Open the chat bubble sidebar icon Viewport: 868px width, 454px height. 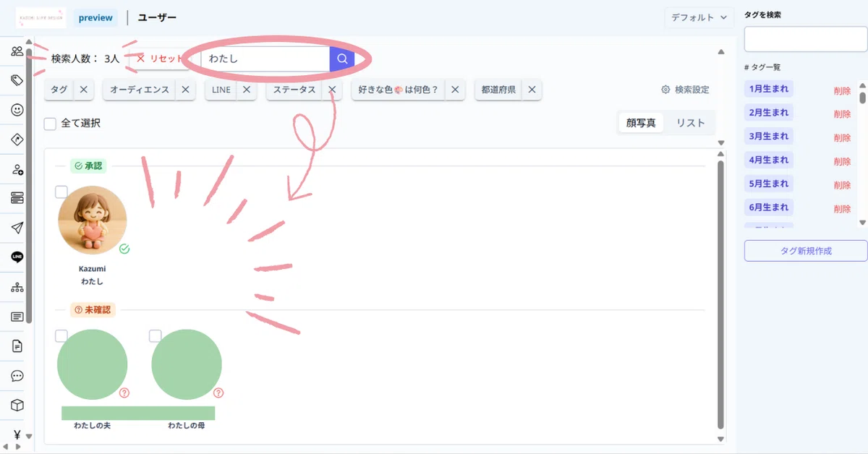pyautogui.click(x=17, y=376)
